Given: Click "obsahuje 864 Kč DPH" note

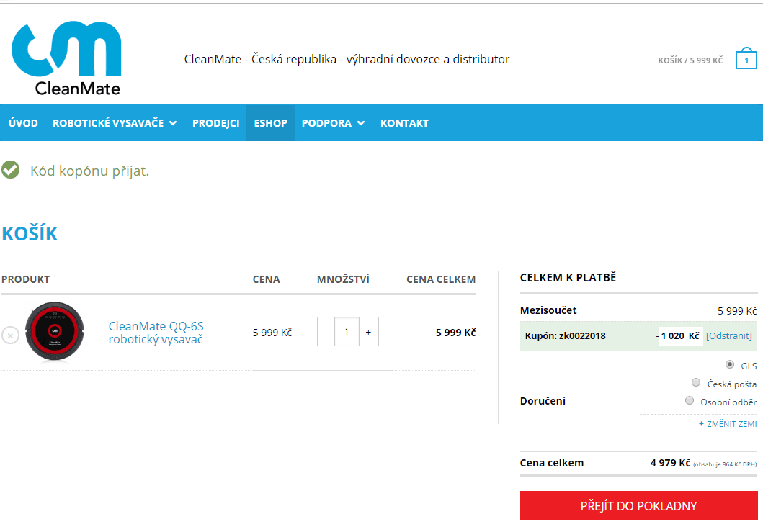Looking at the screenshot, I should [x=725, y=464].
